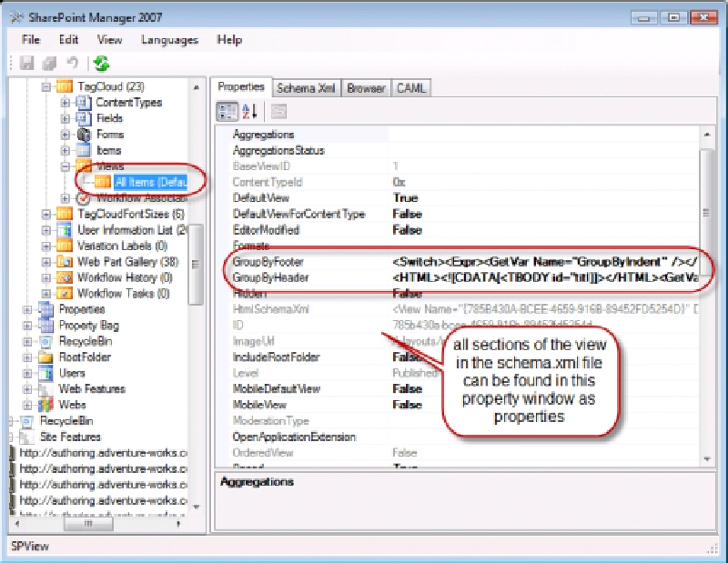This screenshot has height=563, width=728.
Task: Click the property grid vertical scrollbar
Action: click(707, 214)
